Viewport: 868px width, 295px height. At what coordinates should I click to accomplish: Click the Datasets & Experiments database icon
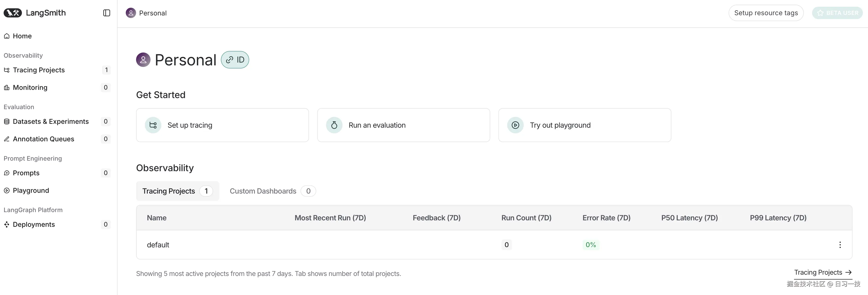7,122
